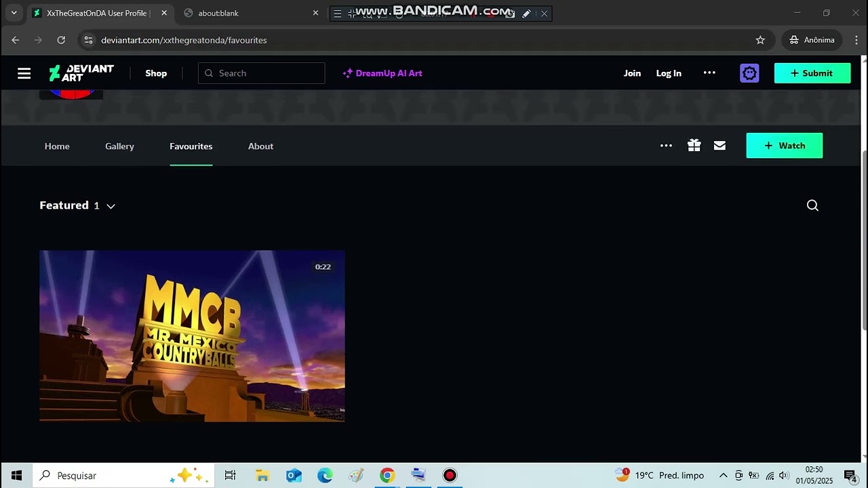Screen dimensions: 868x488
Task: Open the profile three-dots options menu
Action: click(666, 146)
